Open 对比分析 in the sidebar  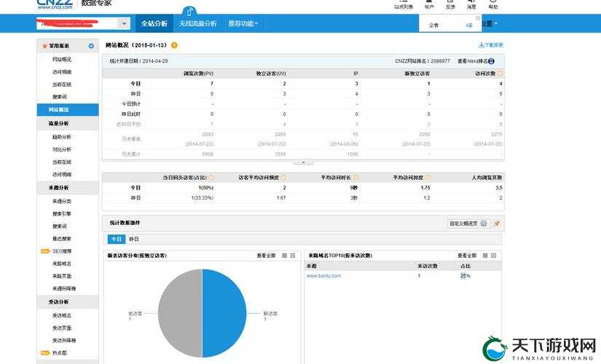(x=62, y=149)
